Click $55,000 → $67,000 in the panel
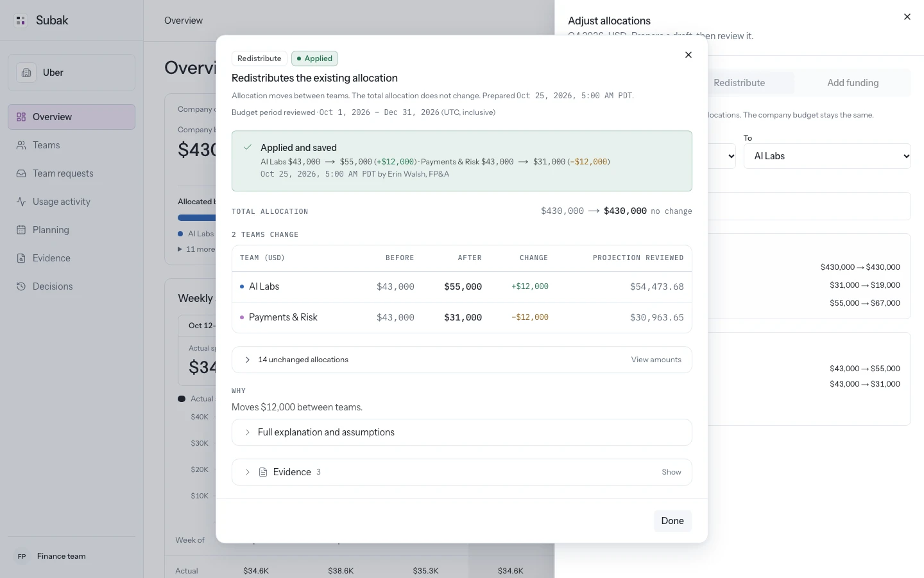Viewport: 924px width, 578px height. (864, 303)
